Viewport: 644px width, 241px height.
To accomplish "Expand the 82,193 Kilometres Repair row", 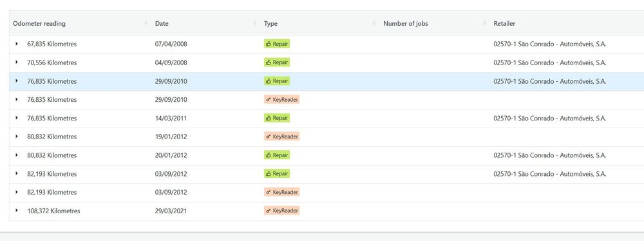I will click(17, 173).
